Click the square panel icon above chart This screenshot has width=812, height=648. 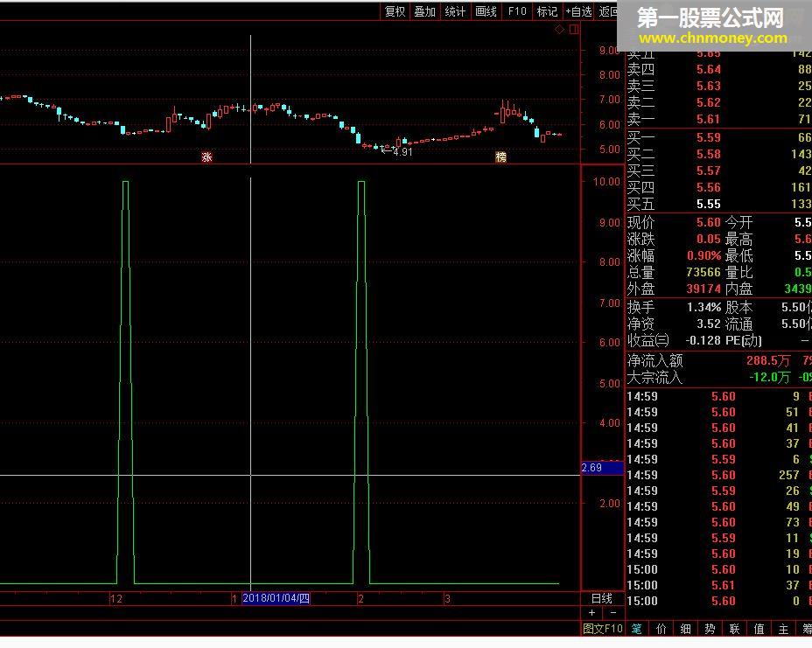[574, 30]
